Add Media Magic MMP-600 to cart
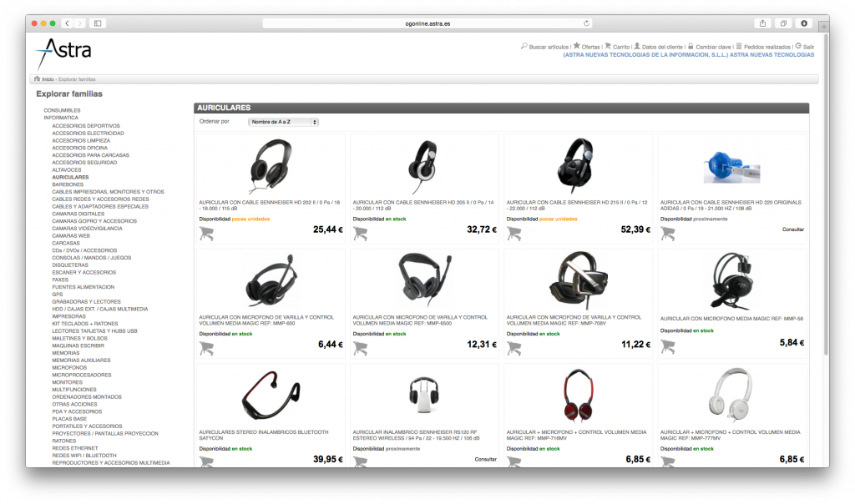855x504 pixels. point(206,348)
